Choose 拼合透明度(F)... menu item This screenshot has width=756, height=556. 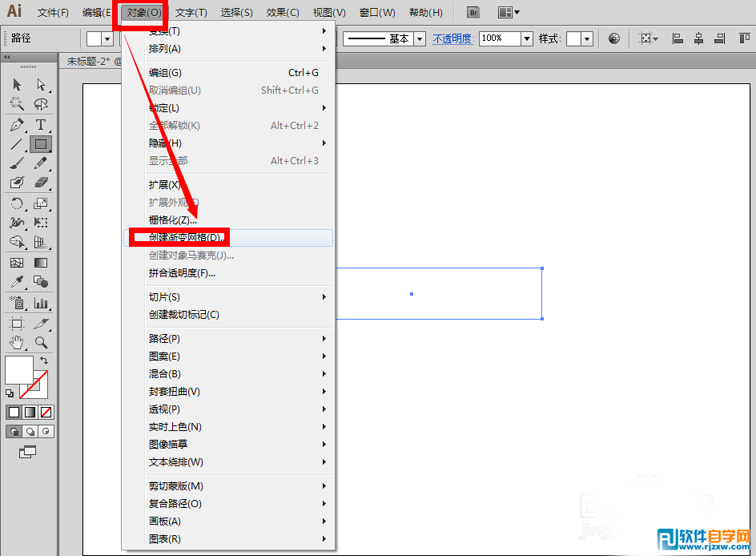pyautogui.click(x=228, y=273)
